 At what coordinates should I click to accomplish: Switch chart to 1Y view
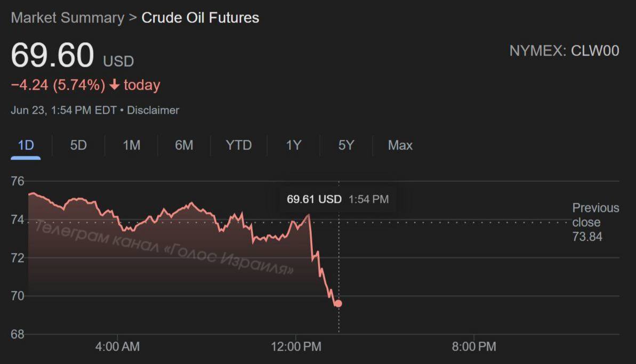click(293, 145)
